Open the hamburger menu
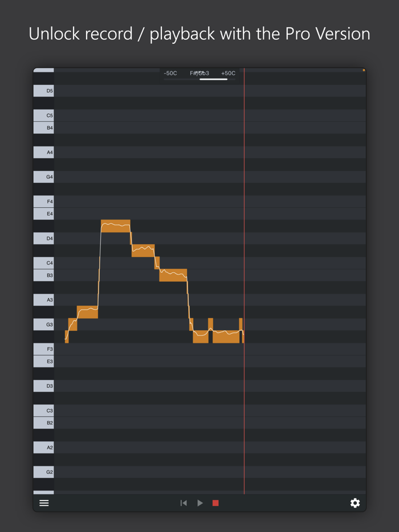 (x=44, y=503)
